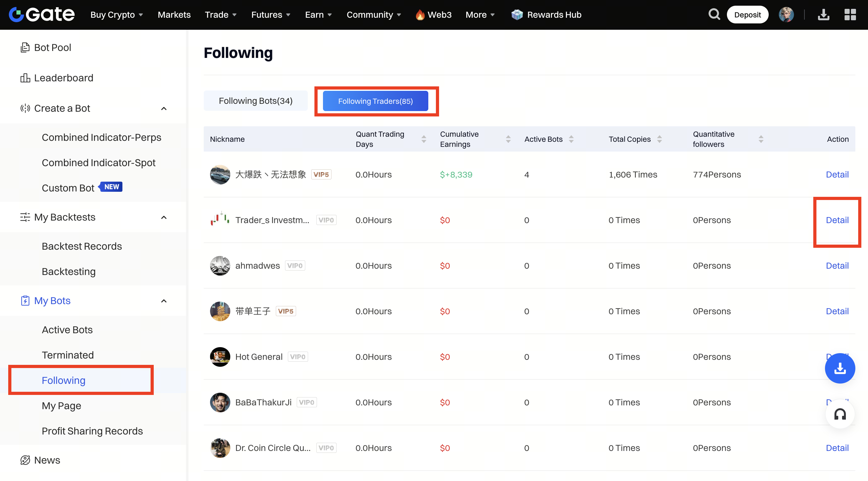
Task: Sort by Total Copies column
Action: coord(659,139)
